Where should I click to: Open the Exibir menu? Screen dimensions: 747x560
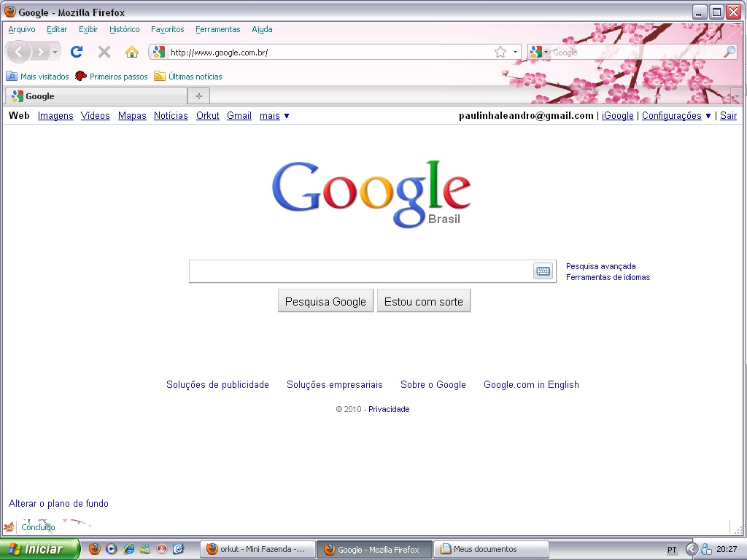tap(88, 29)
